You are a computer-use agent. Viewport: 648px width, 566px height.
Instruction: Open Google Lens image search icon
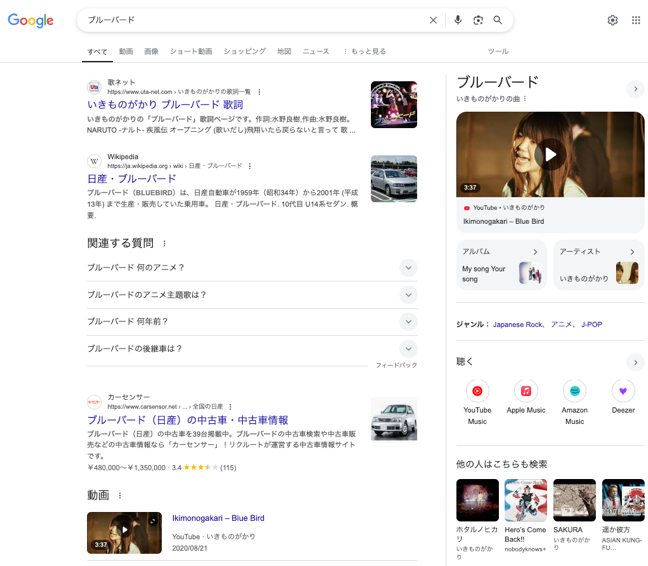tap(478, 20)
